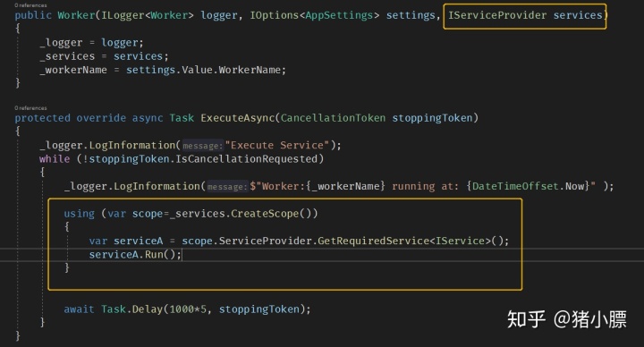
Task: Click 'var serviceA' declaration
Action: tap(126, 241)
